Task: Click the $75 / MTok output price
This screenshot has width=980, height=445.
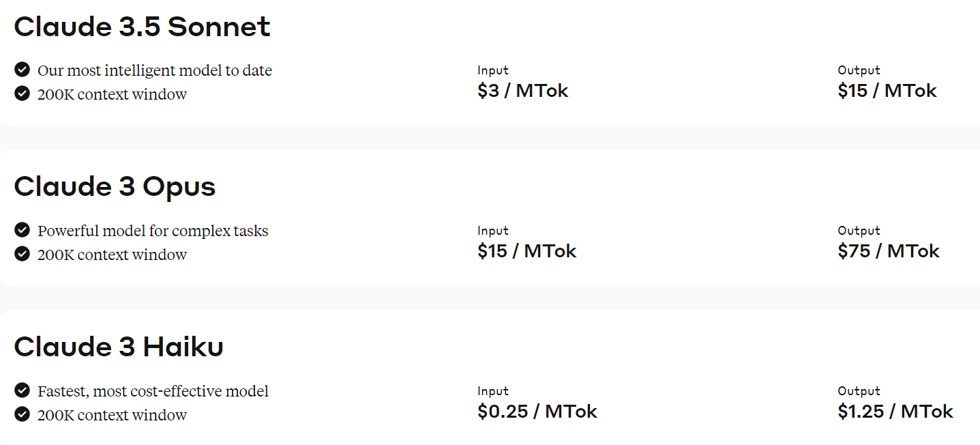Action: 888,251
